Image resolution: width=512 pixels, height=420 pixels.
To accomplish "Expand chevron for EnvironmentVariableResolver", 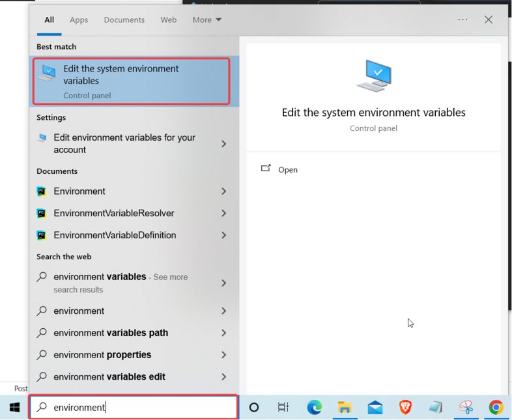I will point(223,213).
